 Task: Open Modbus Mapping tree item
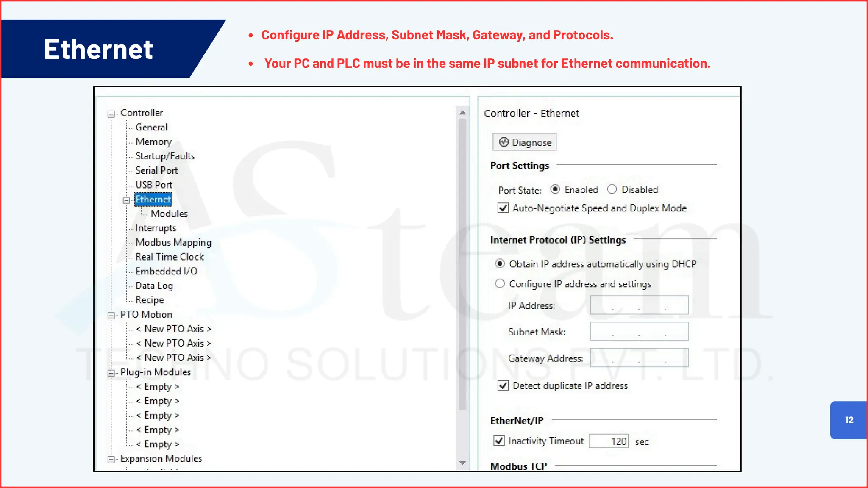click(x=173, y=242)
